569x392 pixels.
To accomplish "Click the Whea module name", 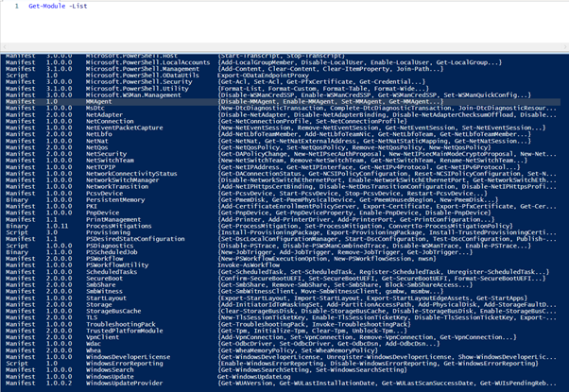I will coord(94,350).
